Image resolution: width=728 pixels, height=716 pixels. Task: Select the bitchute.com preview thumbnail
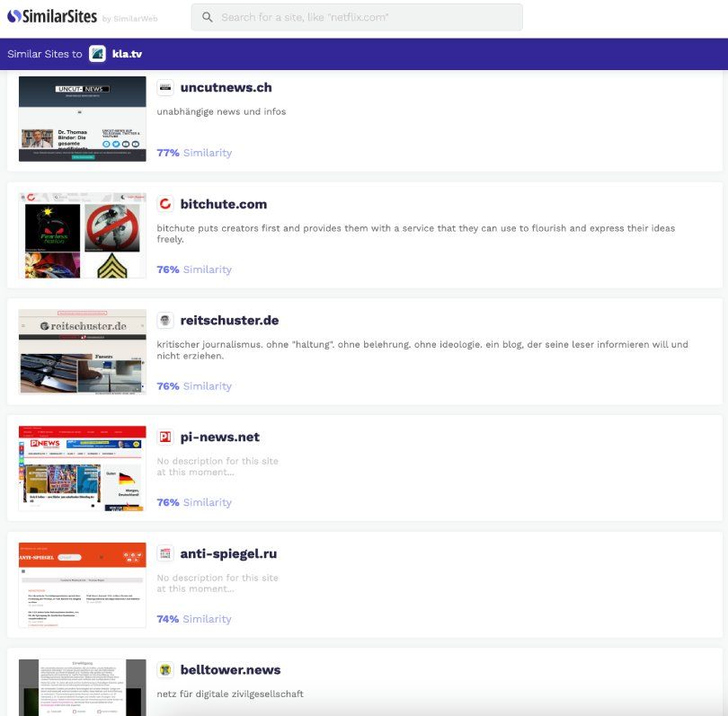tap(82, 235)
